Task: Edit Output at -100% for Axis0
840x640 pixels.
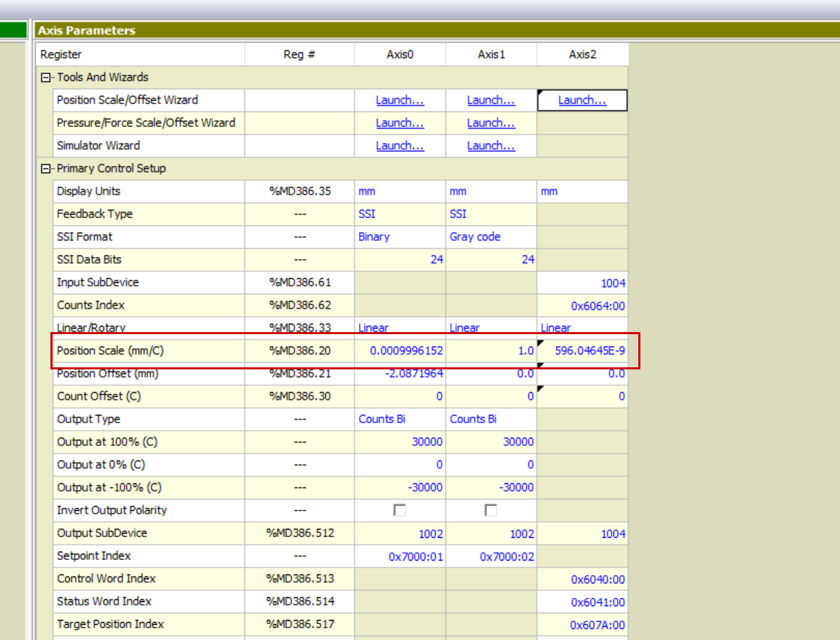Action: coord(400,487)
